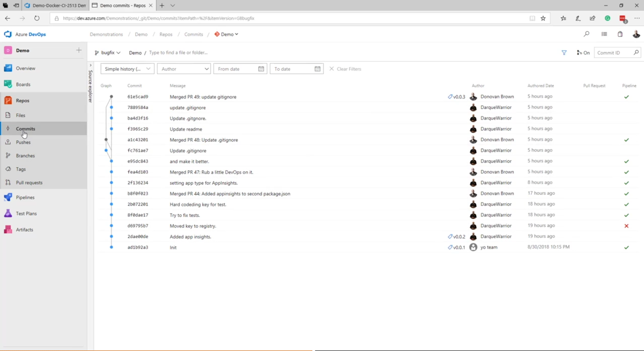Image resolution: width=644 pixels, height=351 pixels.
Task: Click the Azure DevOps logo icon
Action: tap(8, 34)
